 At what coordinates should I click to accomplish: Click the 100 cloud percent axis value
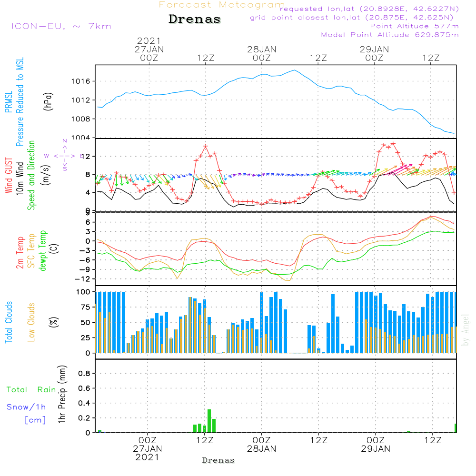(x=83, y=292)
